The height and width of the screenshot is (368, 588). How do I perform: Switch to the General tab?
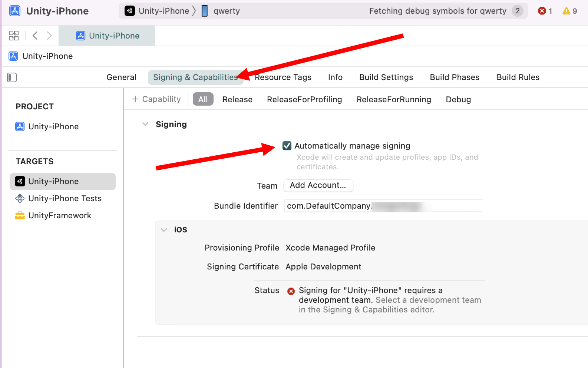click(121, 77)
